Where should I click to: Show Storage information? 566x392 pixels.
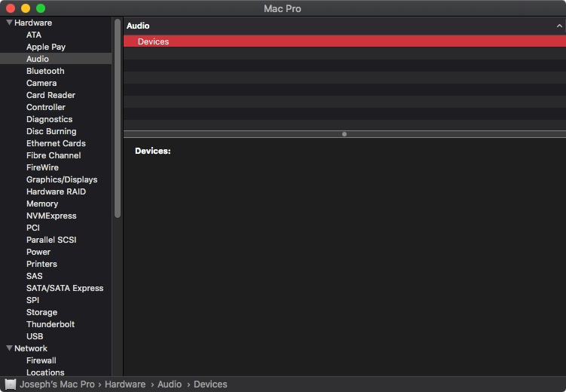pyautogui.click(x=41, y=312)
